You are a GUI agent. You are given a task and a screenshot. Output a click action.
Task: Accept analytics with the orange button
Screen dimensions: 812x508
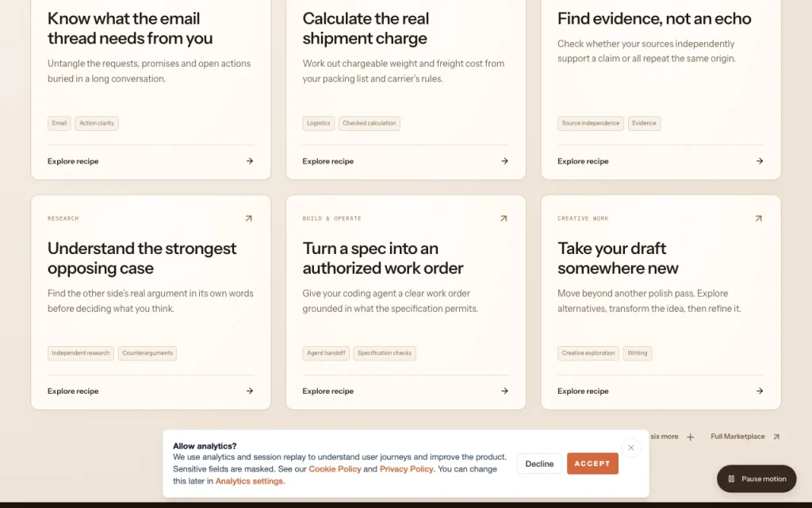pyautogui.click(x=592, y=464)
